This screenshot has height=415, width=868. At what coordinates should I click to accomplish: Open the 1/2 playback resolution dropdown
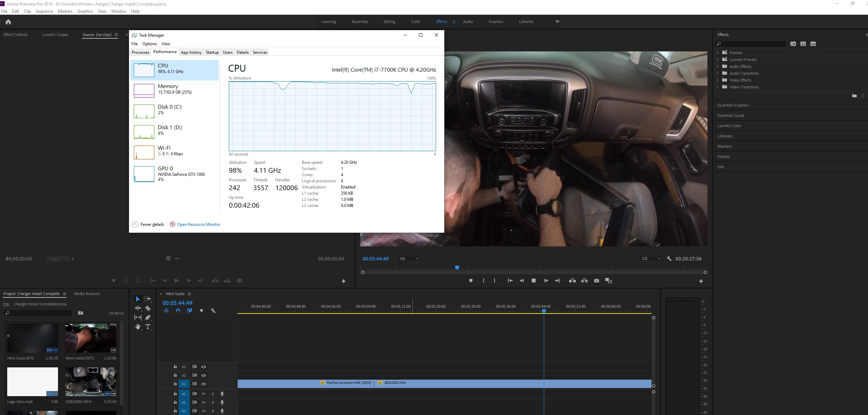(x=650, y=259)
